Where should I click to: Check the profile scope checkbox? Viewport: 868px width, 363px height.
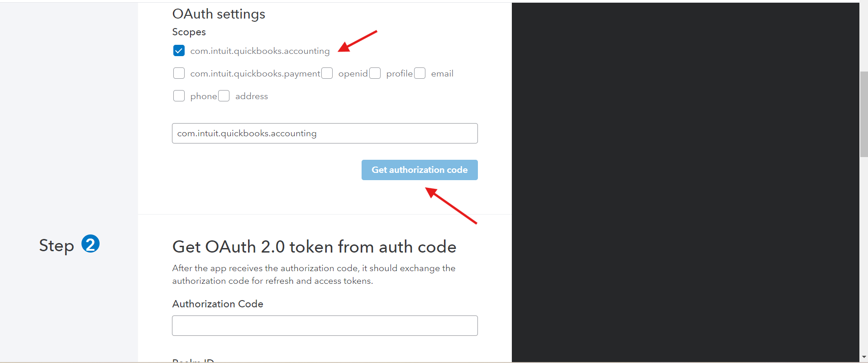click(x=375, y=73)
